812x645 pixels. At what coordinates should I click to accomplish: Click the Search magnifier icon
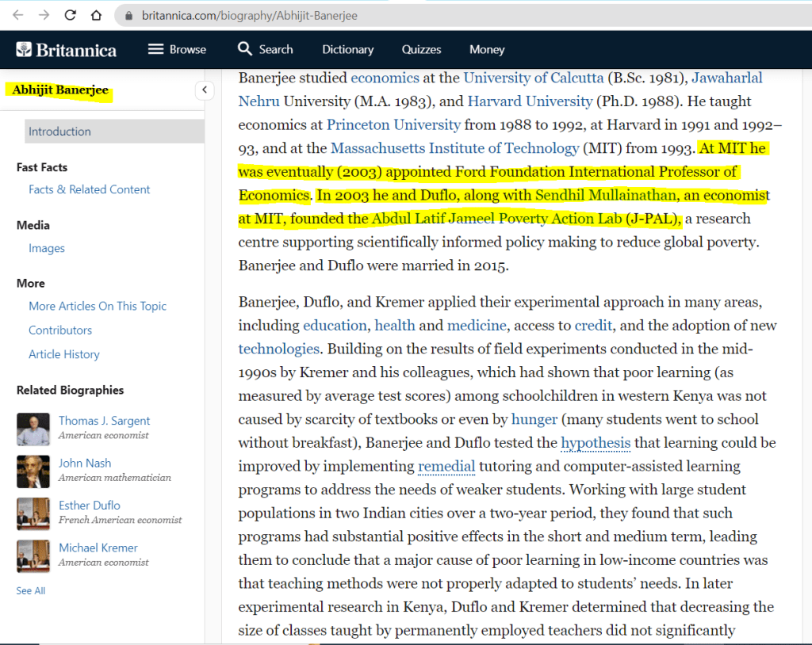(x=245, y=49)
